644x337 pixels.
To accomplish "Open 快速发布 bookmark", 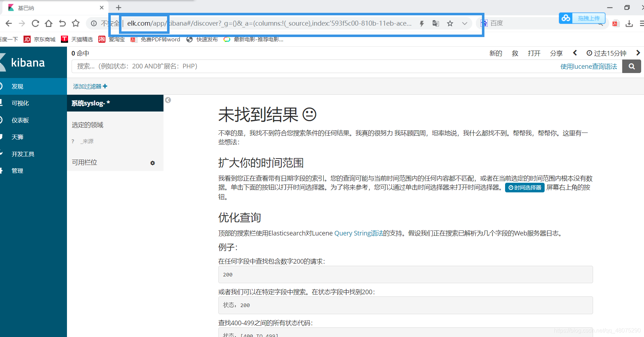I will coord(202,39).
